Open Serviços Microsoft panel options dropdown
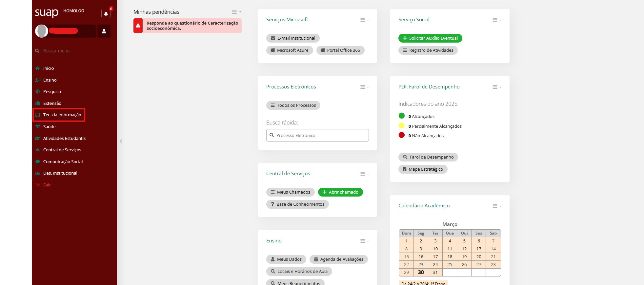644x285 pixels. tap(364, 20)
